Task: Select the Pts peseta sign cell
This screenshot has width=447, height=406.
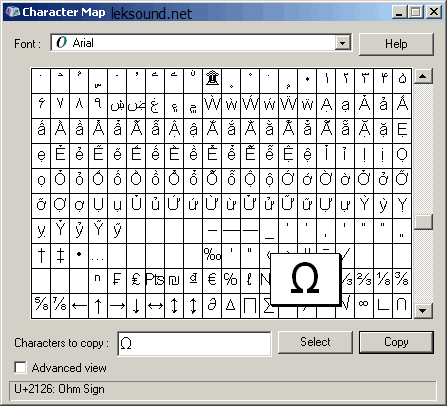Action: (155, 281)
